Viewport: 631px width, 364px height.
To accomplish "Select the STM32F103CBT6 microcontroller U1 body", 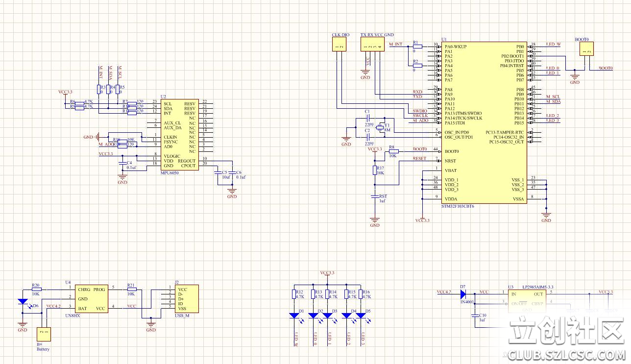I will (x=484, y=122).
